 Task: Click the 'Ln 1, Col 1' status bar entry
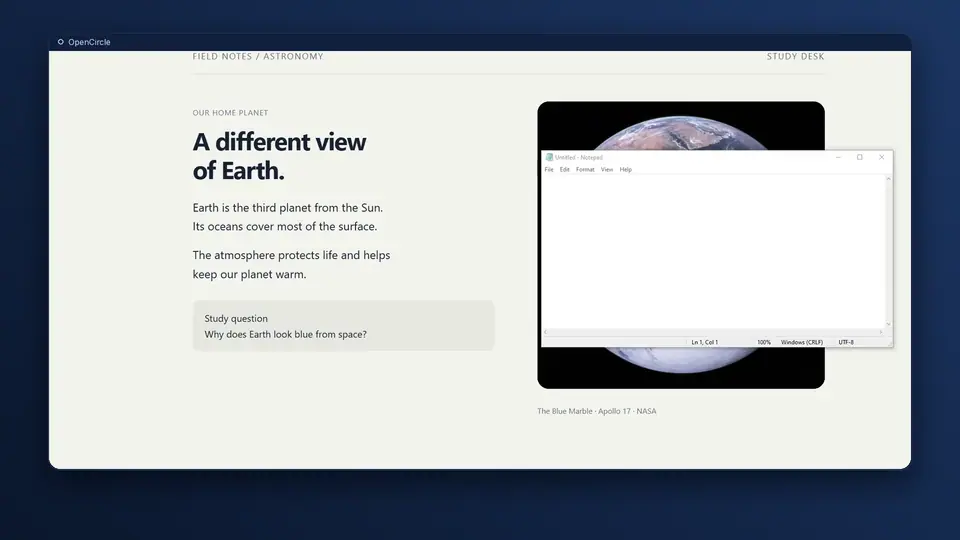(704, 342)
